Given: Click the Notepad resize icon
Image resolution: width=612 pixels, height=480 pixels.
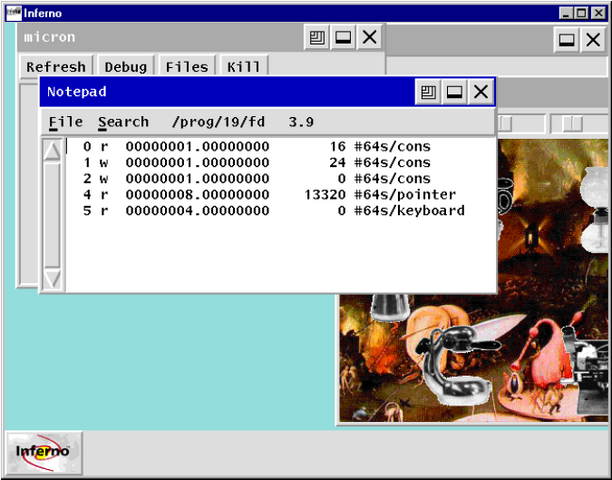Looking at the screenshot, I should pyautogui.click(x=428, y=92).
